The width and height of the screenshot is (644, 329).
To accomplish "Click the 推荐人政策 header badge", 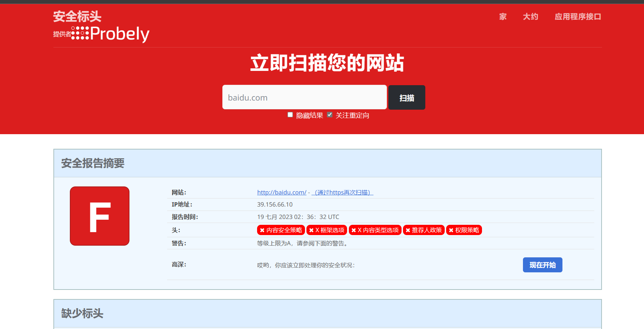I will [x=423, y=230].
